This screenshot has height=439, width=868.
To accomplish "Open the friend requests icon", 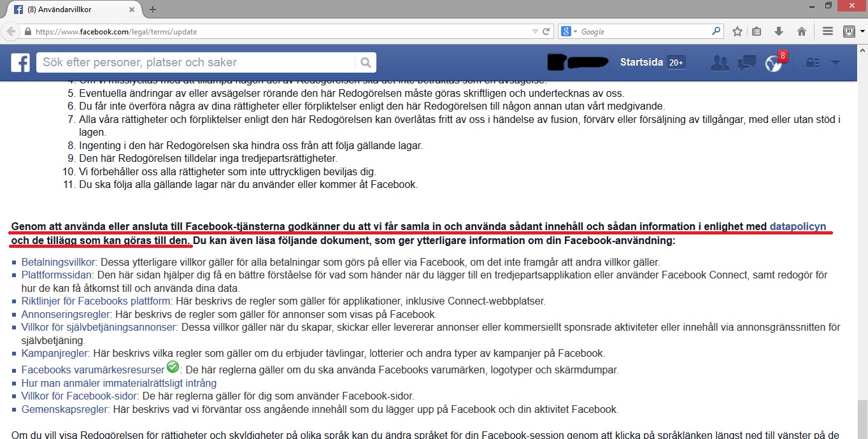I will coord(720,62).
